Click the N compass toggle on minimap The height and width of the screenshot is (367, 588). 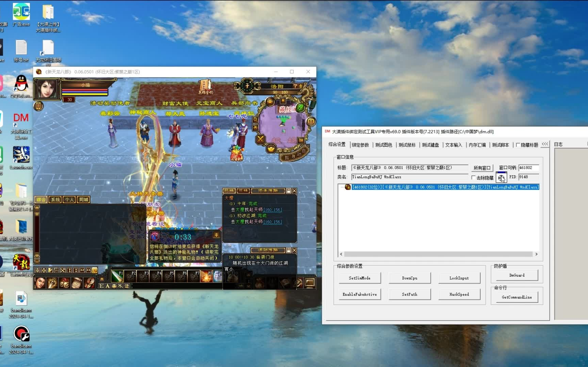click(283, 101)
